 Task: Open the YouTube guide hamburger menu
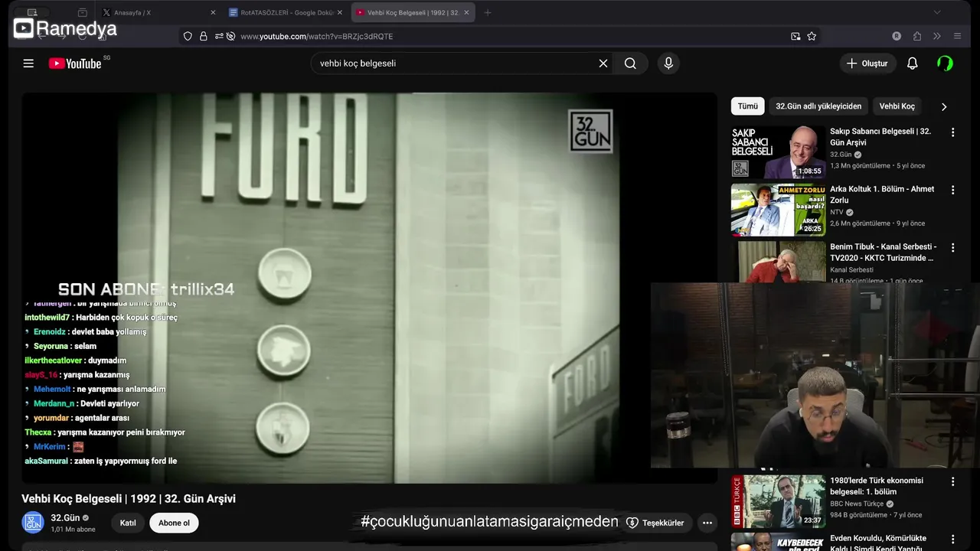coord(28,64)
